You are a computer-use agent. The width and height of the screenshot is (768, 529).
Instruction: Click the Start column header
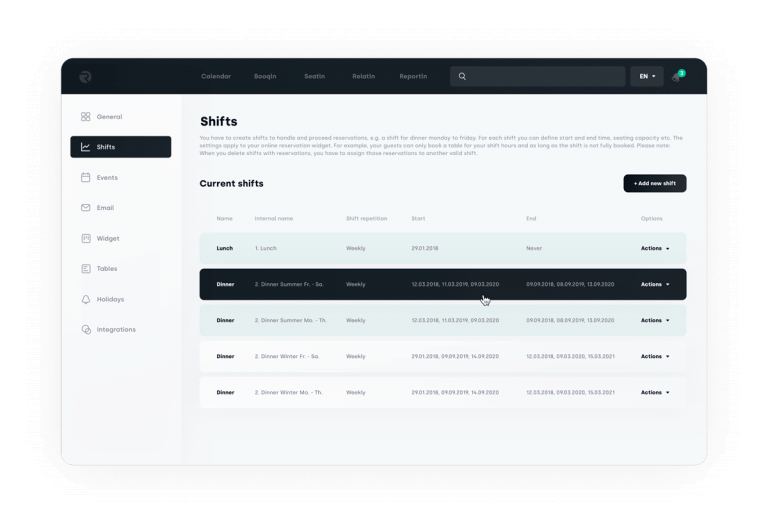418,218
